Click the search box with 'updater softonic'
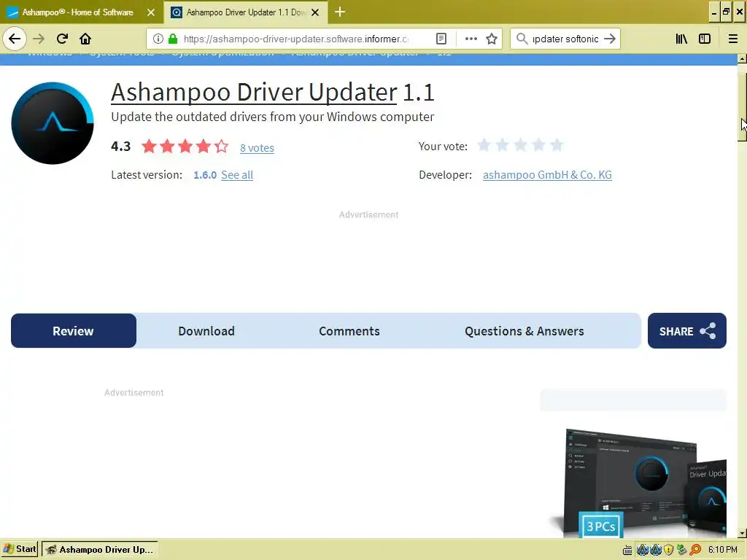 click(565, 39)
